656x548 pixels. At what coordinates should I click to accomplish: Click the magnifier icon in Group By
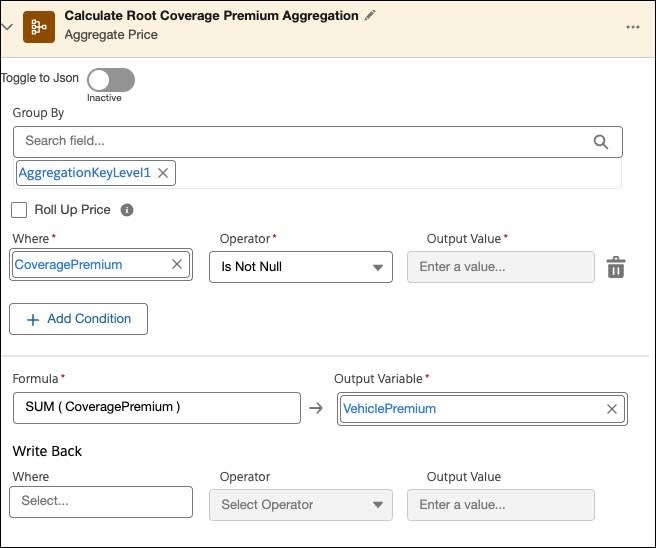[x=600, y=142]
